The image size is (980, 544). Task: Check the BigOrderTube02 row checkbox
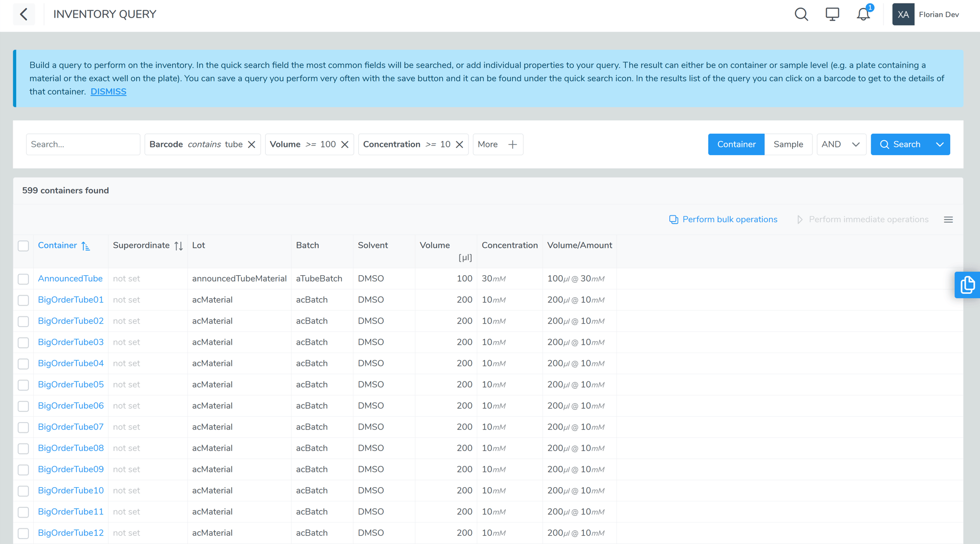coord(23,321)
